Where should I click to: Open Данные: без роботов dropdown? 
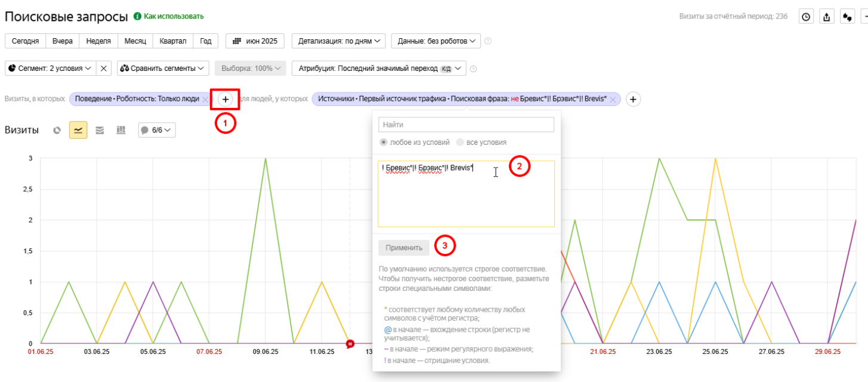(x=435, y=41)
